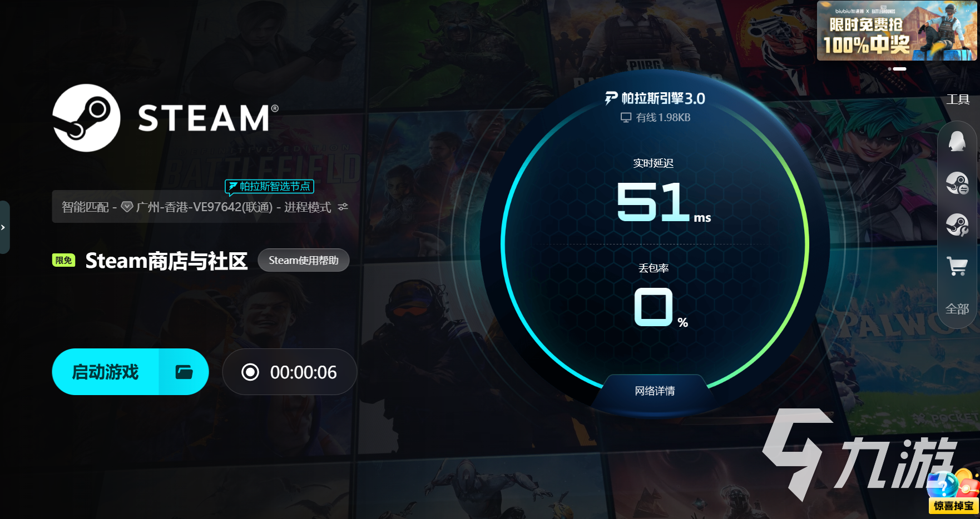Viewport: 980px width, 519px height.
Task: Open the Steam使用帮助 button
Action: click(304, 260)
